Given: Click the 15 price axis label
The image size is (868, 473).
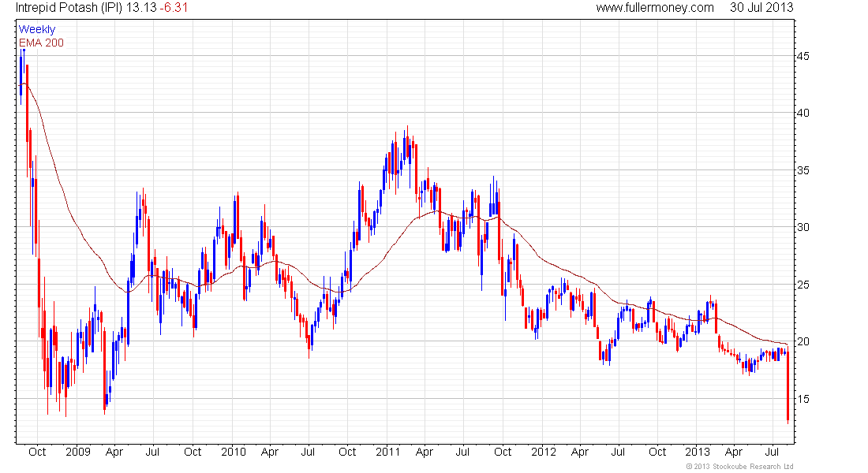Looking at the screenshot, I should click(803, 399).
